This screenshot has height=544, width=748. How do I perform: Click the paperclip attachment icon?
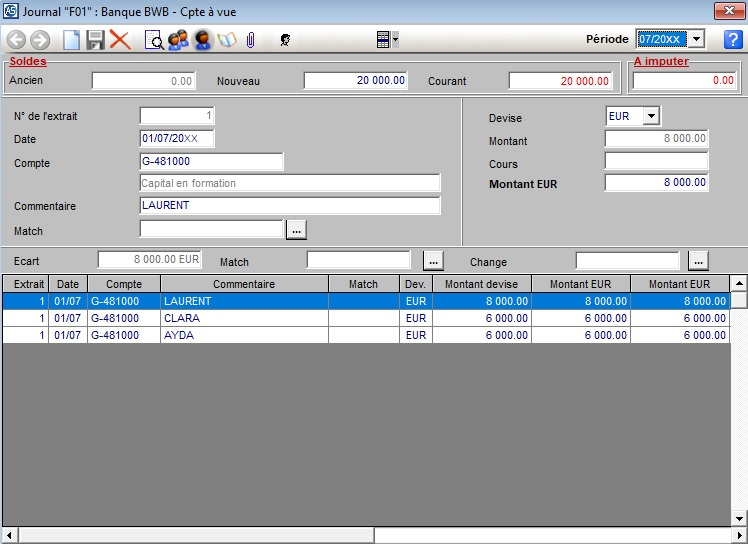click(x=251, y=40)
